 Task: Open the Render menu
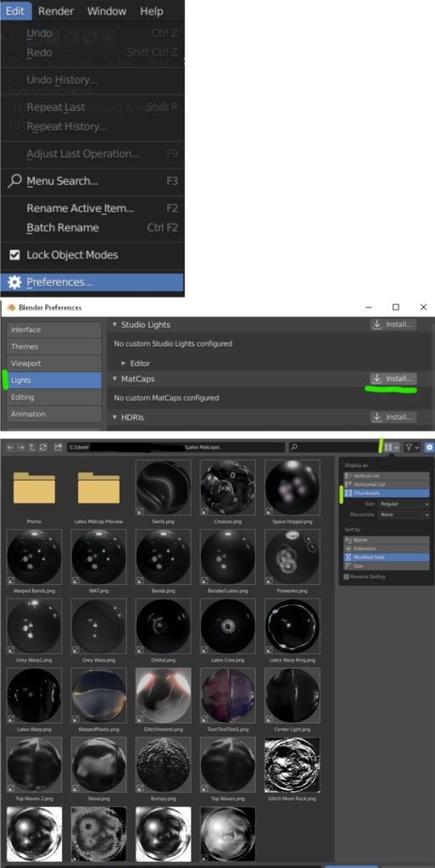[56, 11]
